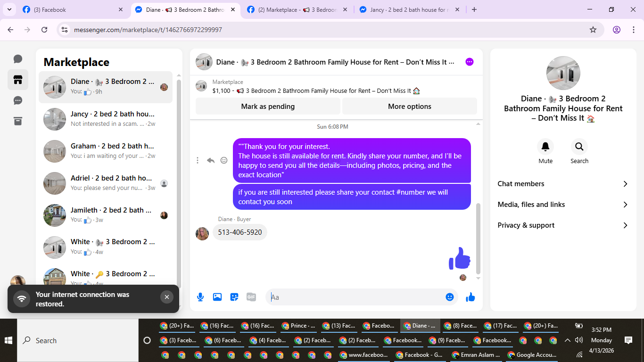The height and width of the screenshot is (362, 644).
Task: Open the three-dot menu beside the purple message
Action: point(198,160)
